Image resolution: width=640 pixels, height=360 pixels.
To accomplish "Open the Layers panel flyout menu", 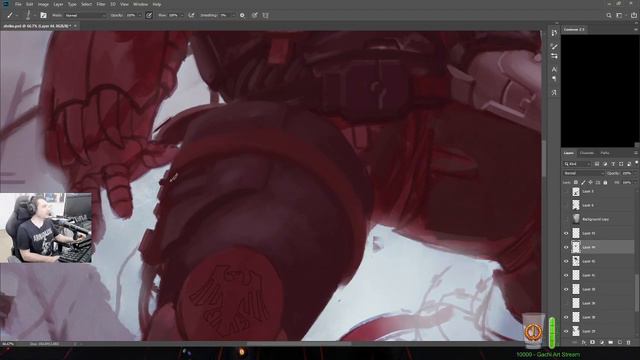I will 636,153.
